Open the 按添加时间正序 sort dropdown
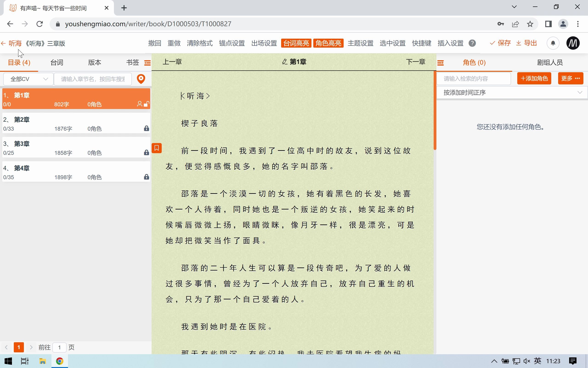588x368 pixels. (512, 93)
